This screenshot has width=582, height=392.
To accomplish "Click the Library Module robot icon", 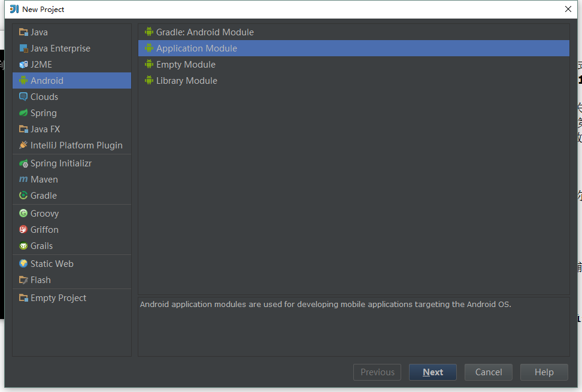I will point(149,80).
